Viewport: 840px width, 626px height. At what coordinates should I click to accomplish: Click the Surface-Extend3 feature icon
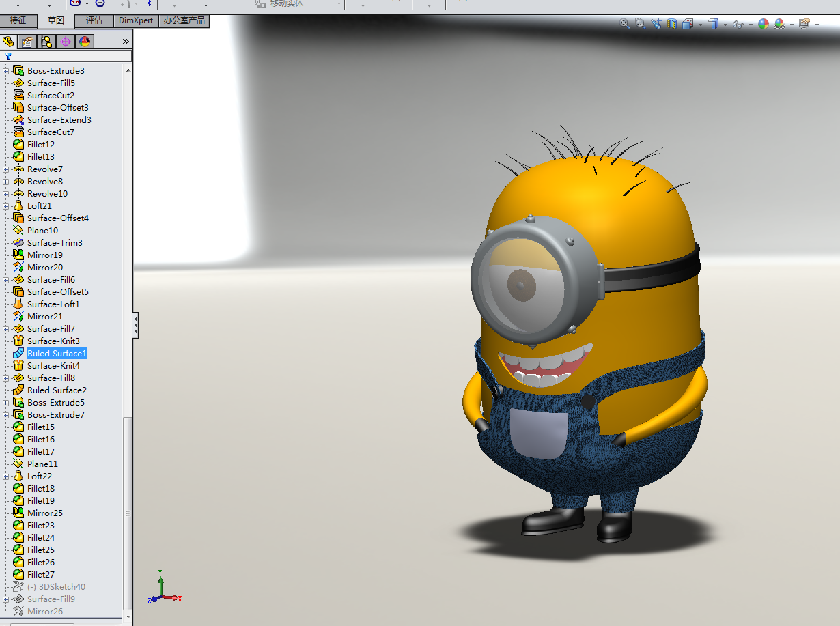coord(18,120)
